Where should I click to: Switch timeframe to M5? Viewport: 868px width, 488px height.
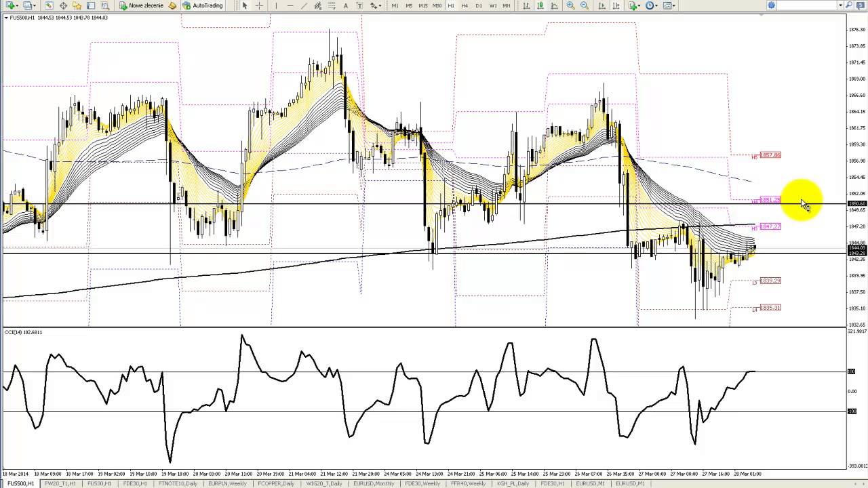pyautogui.click(x=409, y=5)
